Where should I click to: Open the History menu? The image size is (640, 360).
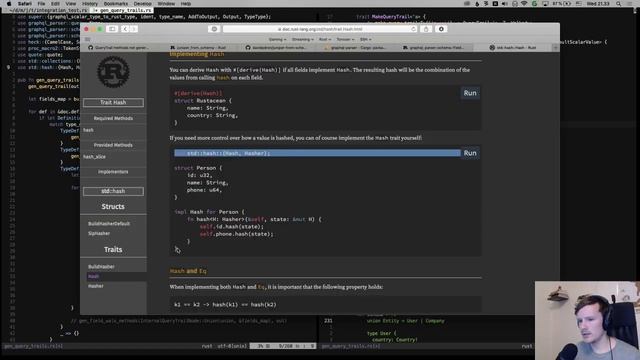pos(90,4)
